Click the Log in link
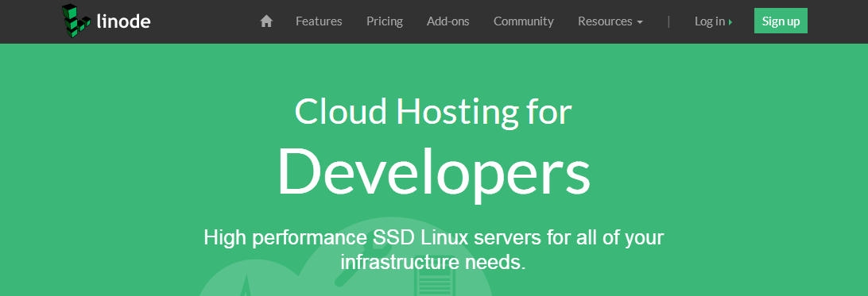 coord(714,21)
